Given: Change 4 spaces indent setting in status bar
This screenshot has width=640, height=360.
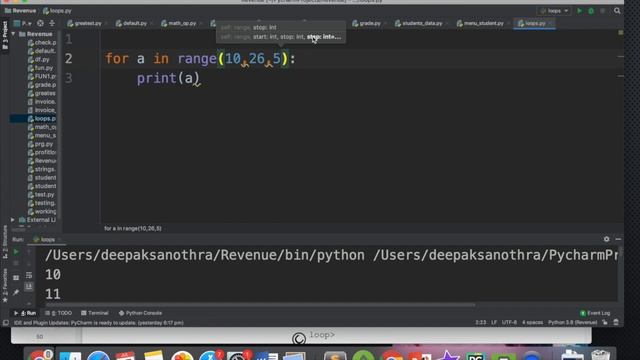Looking at the screenshot, I should click(x=532, y=322).
